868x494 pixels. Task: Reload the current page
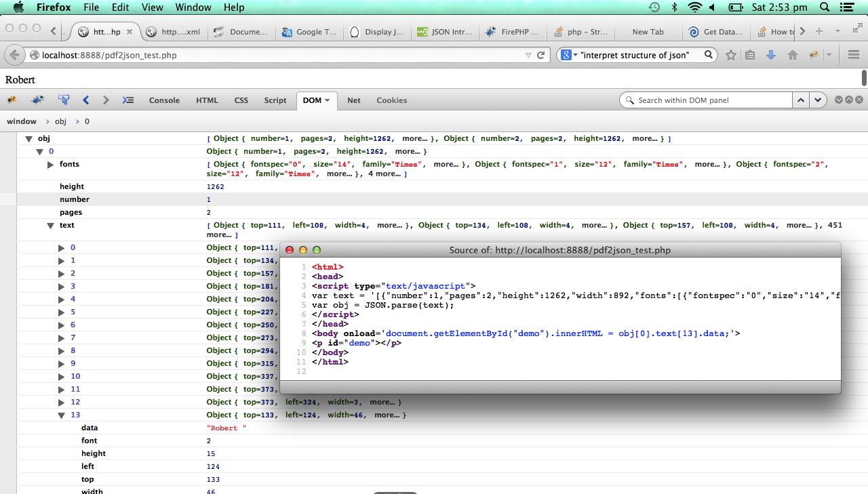541,55
